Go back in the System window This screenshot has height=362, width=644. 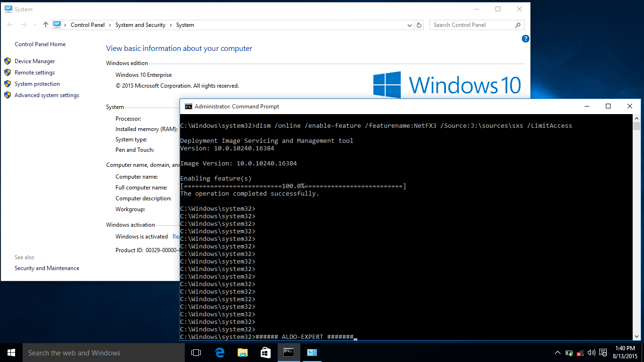pos(10,25)
